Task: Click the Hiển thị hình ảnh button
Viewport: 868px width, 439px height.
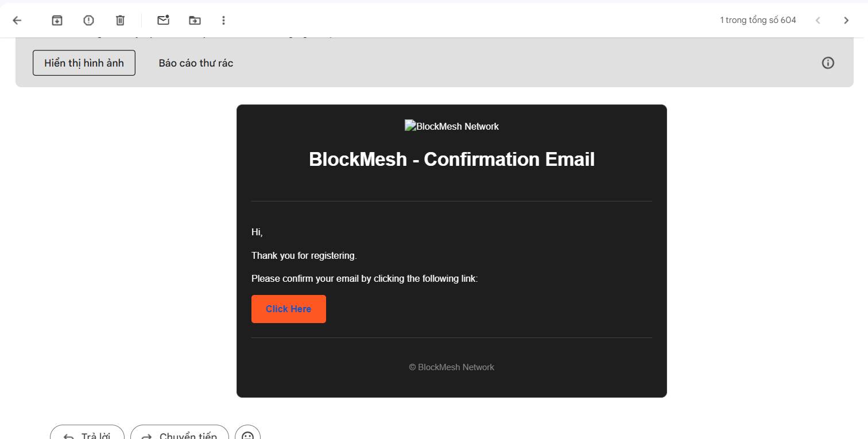Action: (84, 63)
